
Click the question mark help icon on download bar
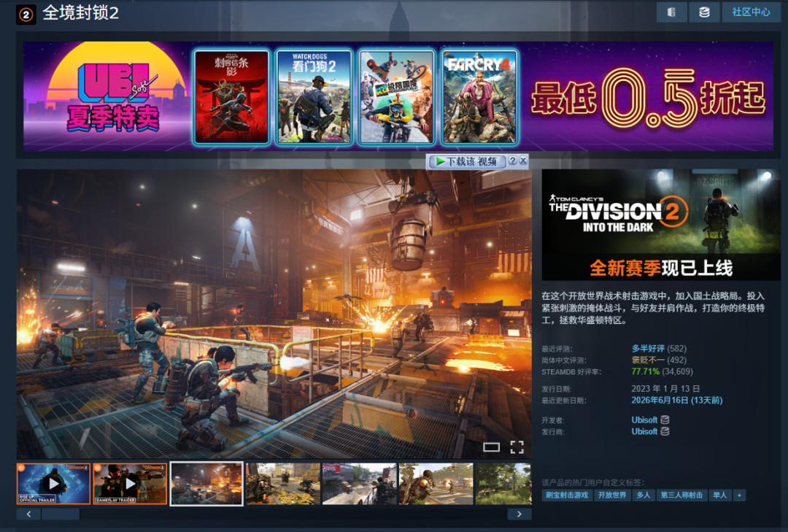point(513,161)
